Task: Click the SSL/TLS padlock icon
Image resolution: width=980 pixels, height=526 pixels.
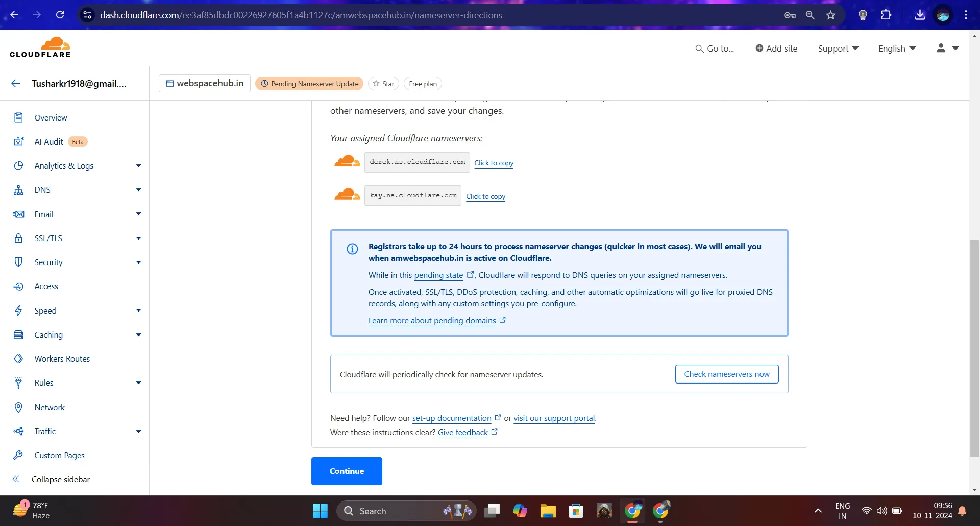Action: 18,238
